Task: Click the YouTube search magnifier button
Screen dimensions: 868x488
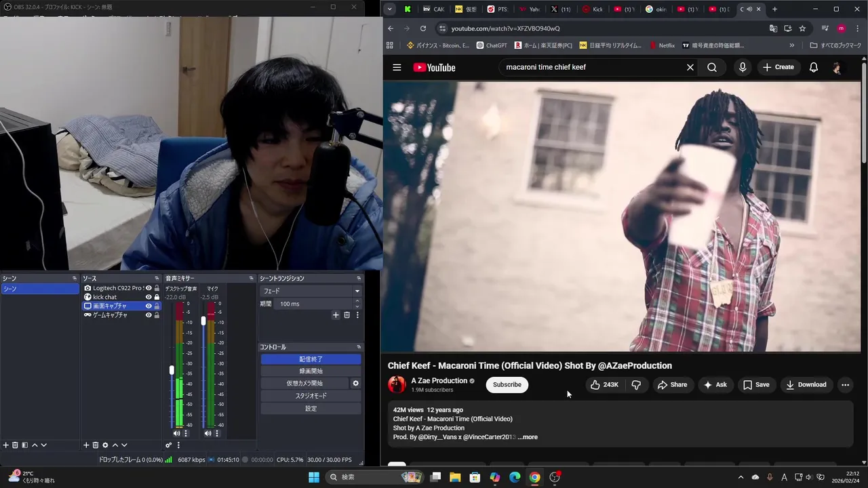Action: tap(712, 67)
